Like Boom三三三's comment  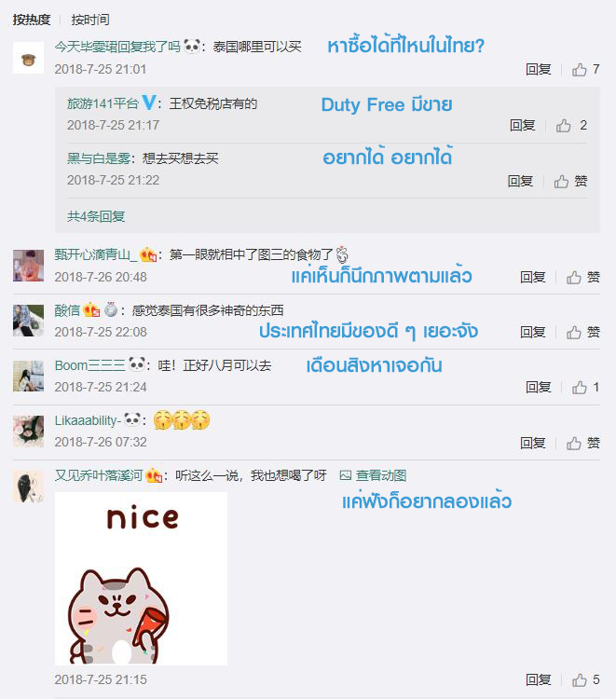[x=585, y=388]
